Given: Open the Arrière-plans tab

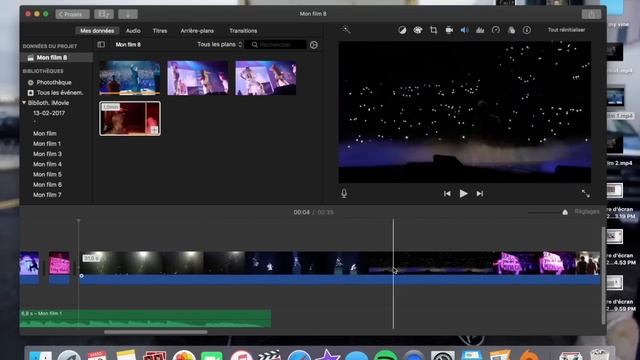Looking at the screenshot, I should (x=197, y=31).
